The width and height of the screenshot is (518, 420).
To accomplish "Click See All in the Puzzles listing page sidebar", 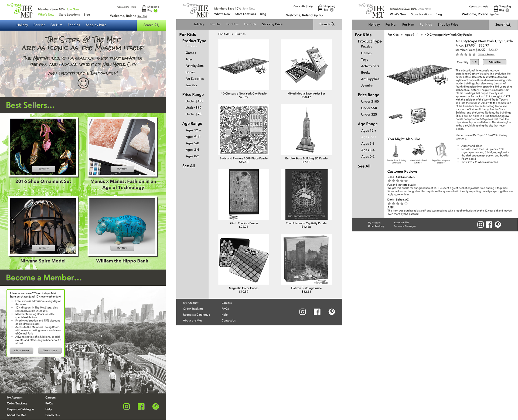I will coord(188,166).
